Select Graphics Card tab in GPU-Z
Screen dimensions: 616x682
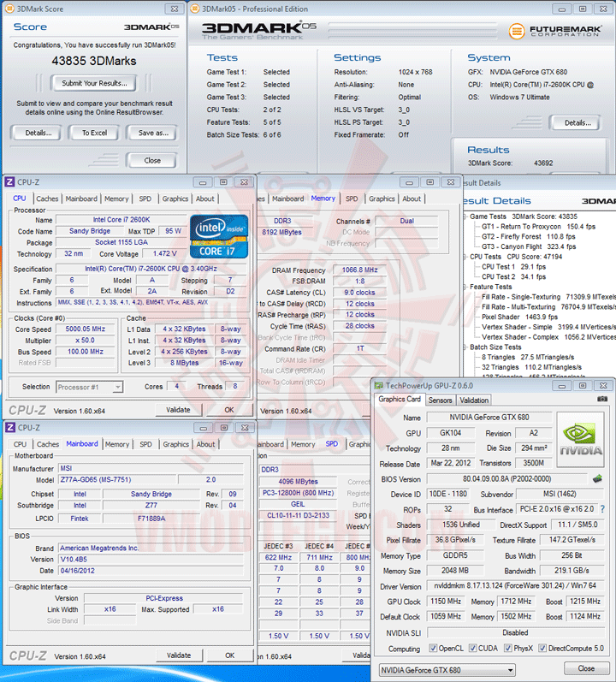click(x=400, y=400)
